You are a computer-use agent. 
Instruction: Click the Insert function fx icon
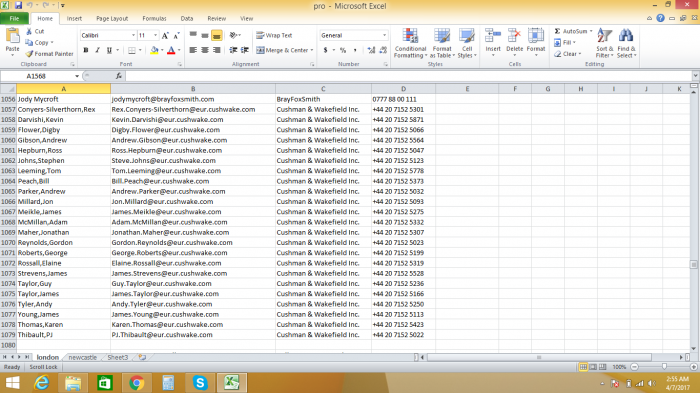[119, 76]
